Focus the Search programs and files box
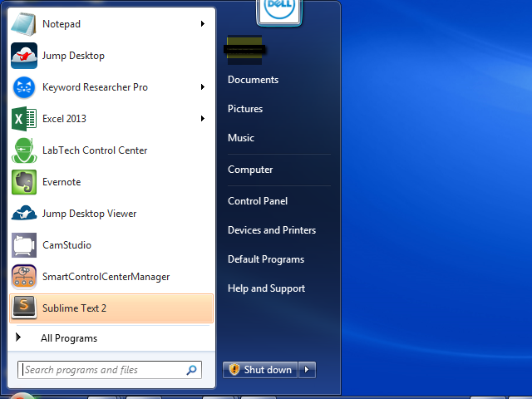The height and width of the screenshot is (399, 532). 110,370
